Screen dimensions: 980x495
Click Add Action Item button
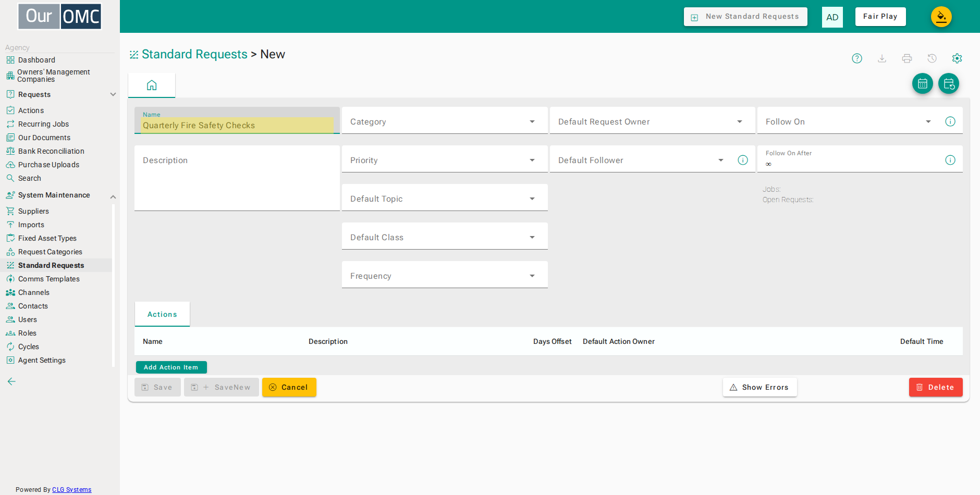coord(171,367)
